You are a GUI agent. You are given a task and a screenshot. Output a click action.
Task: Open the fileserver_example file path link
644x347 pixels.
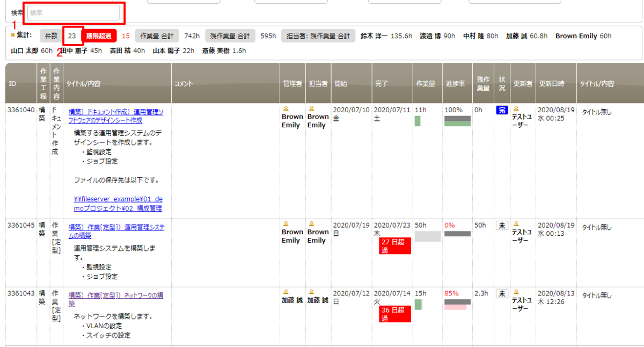pos(117,199)
